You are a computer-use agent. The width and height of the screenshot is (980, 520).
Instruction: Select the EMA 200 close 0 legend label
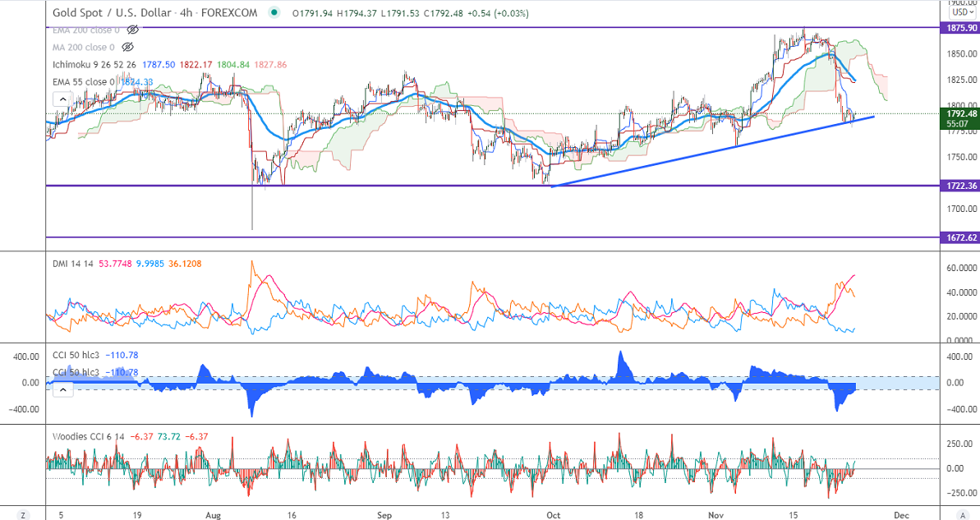coord(87,30)
